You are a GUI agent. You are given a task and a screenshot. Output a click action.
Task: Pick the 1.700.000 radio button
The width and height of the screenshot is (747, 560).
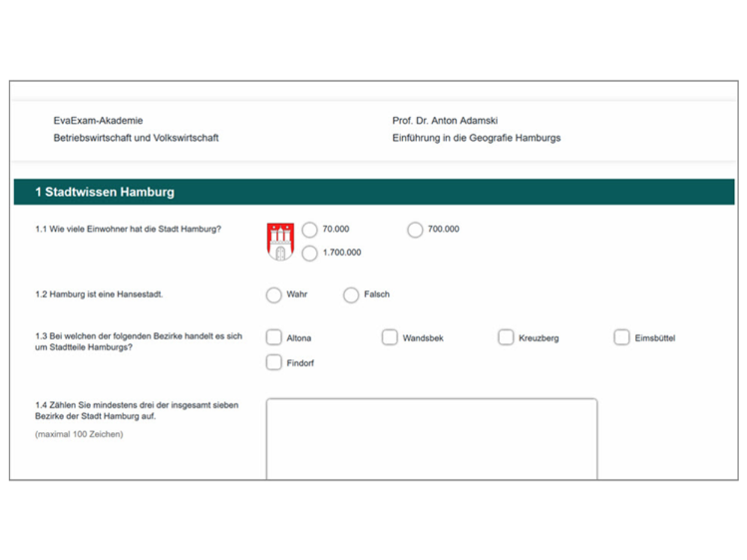click(x=309, y=253)
